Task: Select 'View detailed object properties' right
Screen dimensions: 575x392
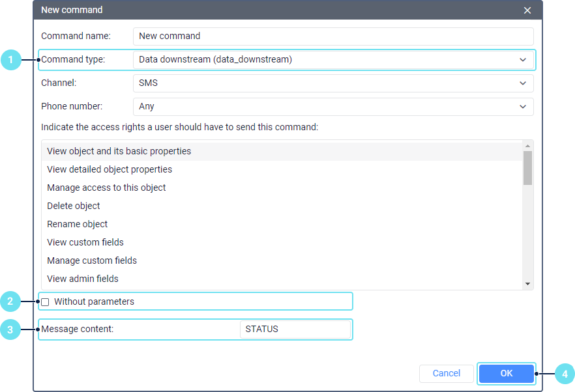Action: (282, 169)
